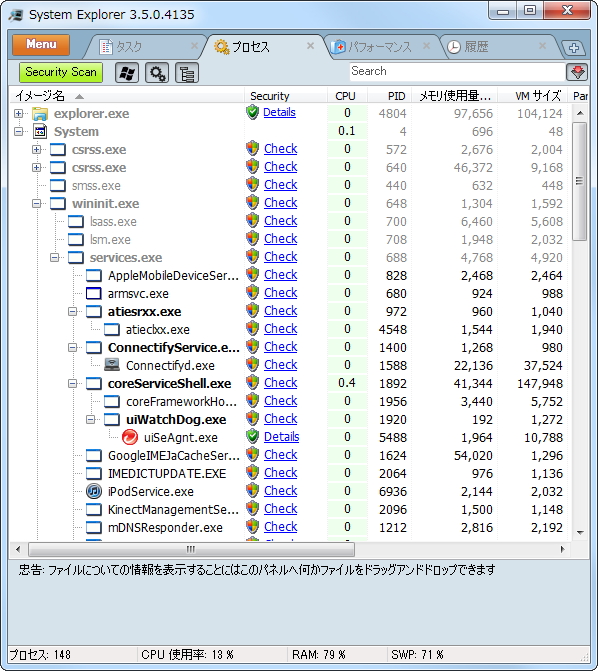Toggle the process tree view icon
This screenshot has width=598, height=671.
click(x=187, y=73)
